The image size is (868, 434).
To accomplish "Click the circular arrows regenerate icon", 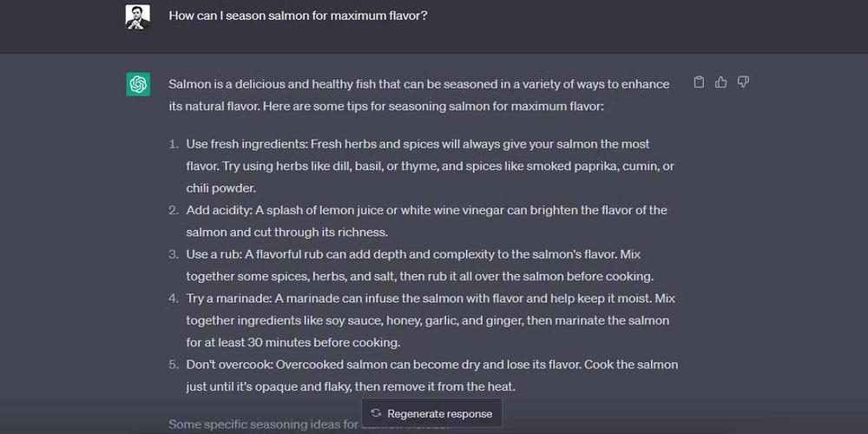I will coord(376,413).
